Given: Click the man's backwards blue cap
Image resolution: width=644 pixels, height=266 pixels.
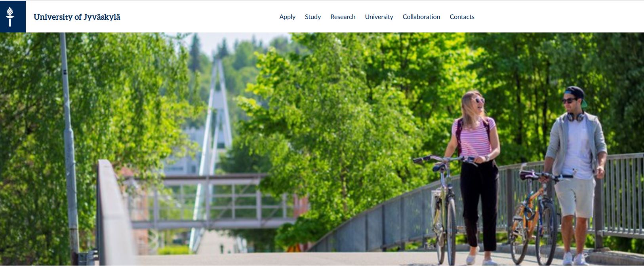Looking at the screenshot, I should tap(575, 93).
